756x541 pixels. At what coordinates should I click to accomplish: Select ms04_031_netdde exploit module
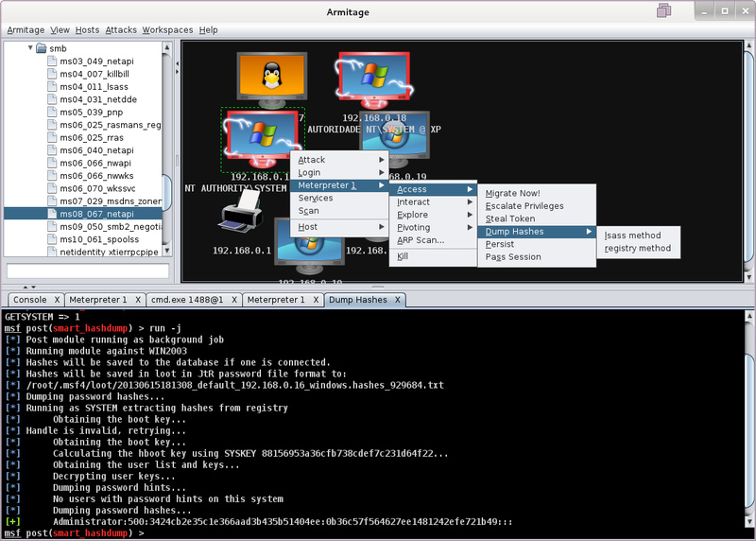98,99
